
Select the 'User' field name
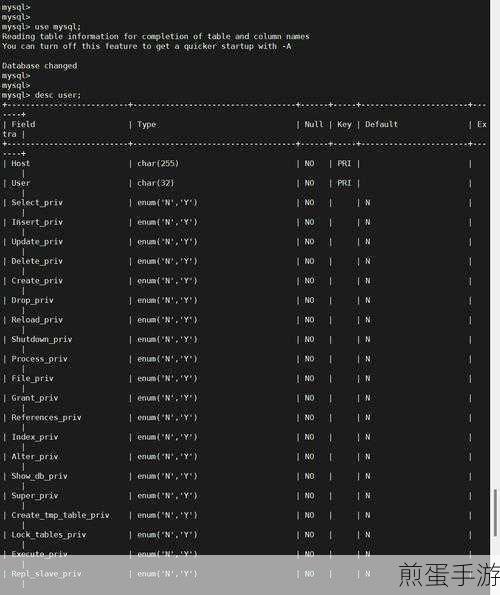coord(20,183)
